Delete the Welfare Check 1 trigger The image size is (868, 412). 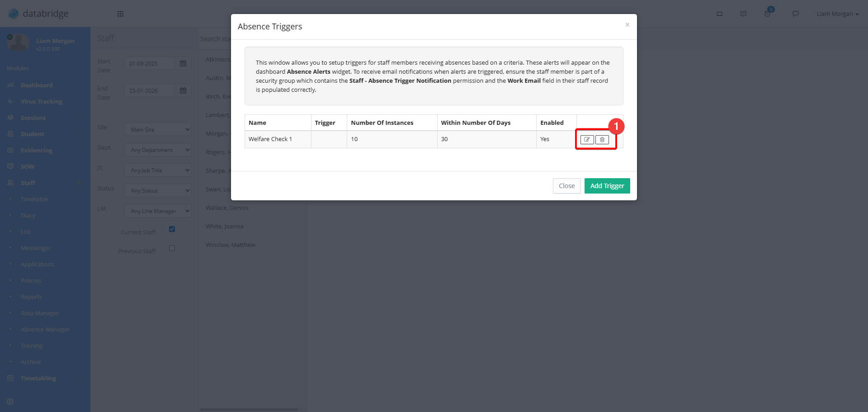(602, 140)
